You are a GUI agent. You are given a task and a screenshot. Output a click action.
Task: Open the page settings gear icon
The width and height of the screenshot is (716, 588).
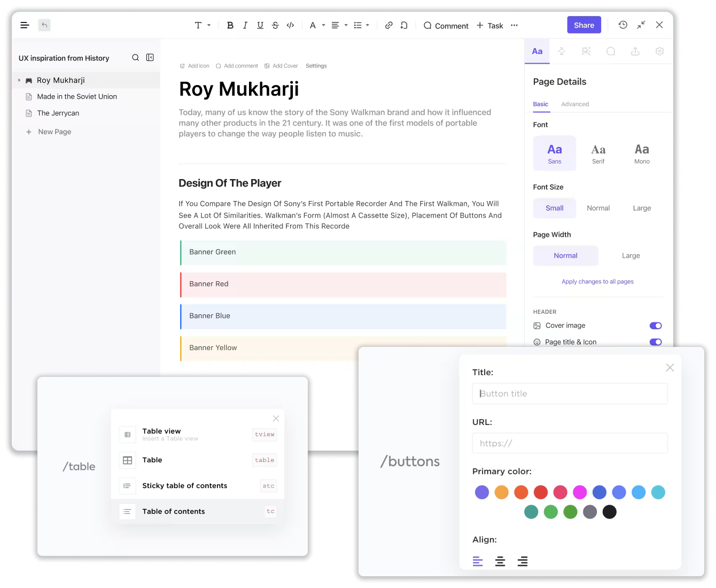[659, 51]
